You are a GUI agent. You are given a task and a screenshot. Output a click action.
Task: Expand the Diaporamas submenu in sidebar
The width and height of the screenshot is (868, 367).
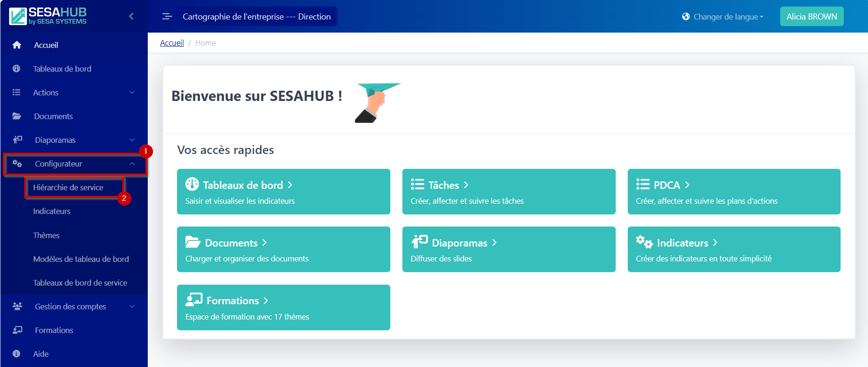coord(132,140)
